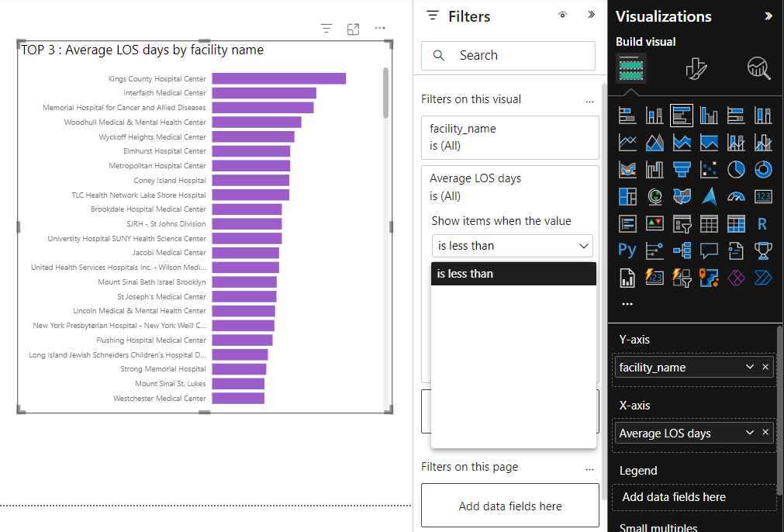
Task: Collapse the Filters pane
Action: (x=591, y=15)
